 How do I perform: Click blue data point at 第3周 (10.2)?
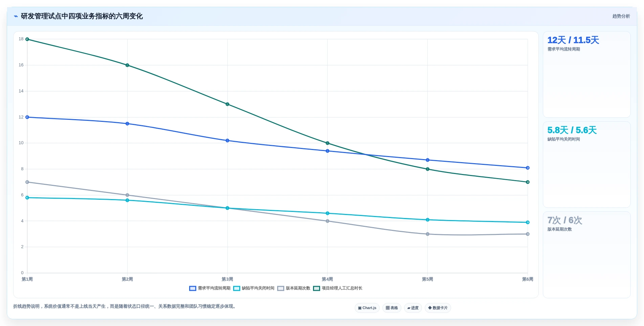pyautogui.click(x=227, y=140)
